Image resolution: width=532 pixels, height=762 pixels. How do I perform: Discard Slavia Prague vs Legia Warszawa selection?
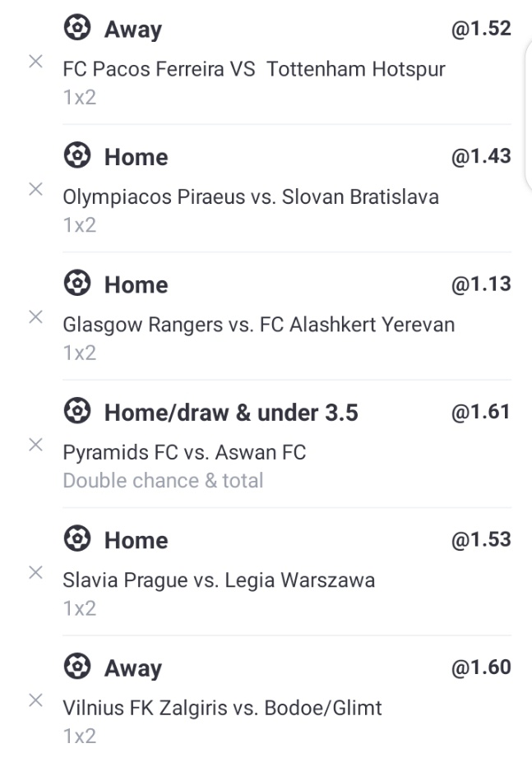click(x=35, y=572)
